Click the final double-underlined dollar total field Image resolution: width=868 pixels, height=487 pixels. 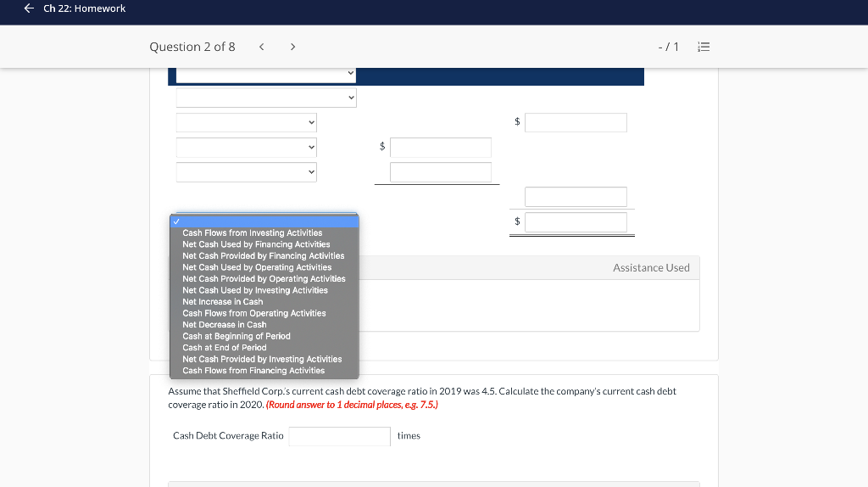click(576, 222)
